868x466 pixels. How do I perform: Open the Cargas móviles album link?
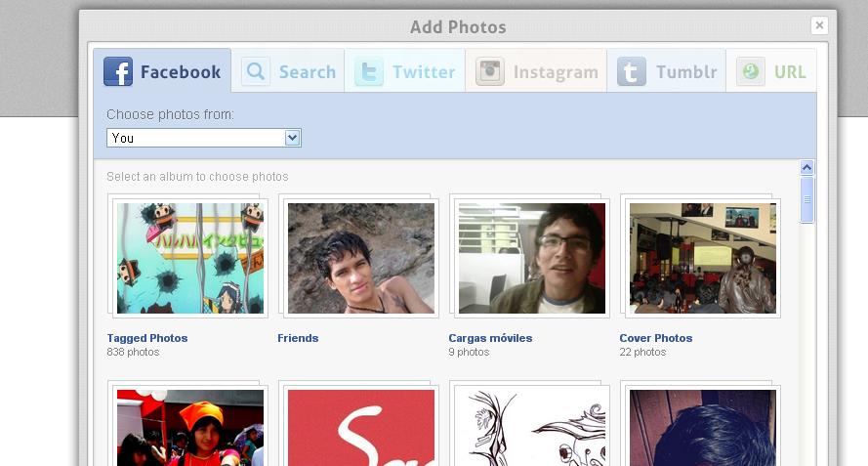click(490, 338)
